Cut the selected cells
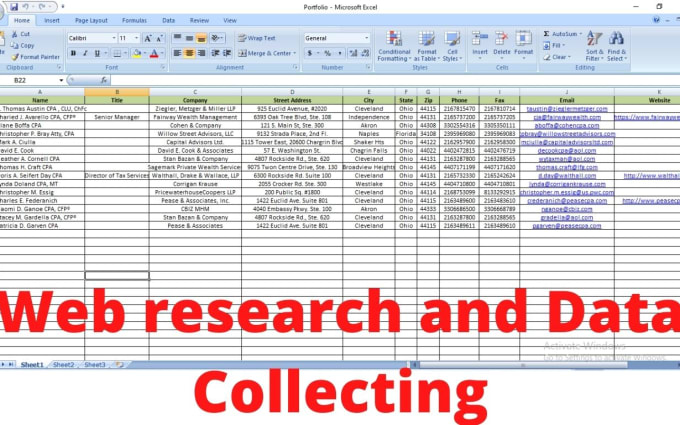Viewport: 680px width, 425px height. [21, 34]
